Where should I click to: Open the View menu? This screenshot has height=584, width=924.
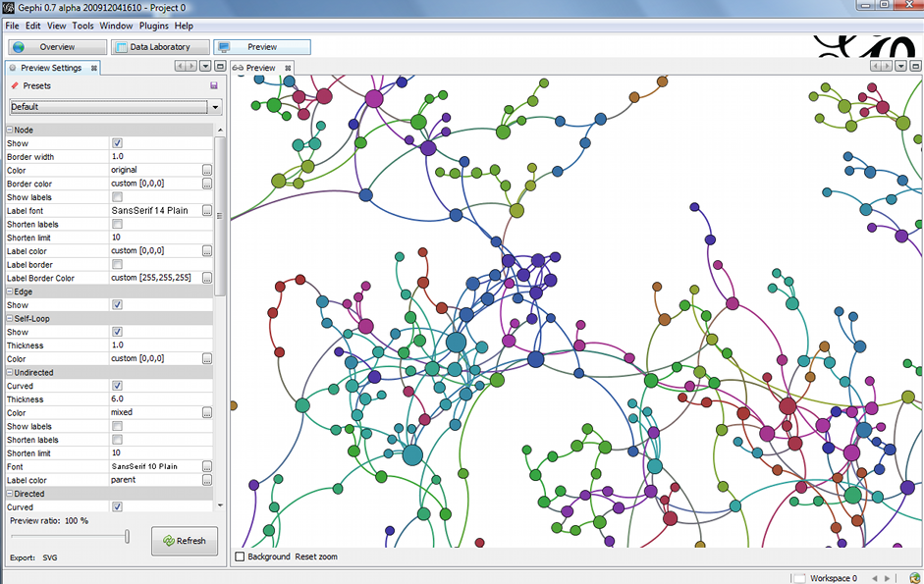[x=57, y=26]
